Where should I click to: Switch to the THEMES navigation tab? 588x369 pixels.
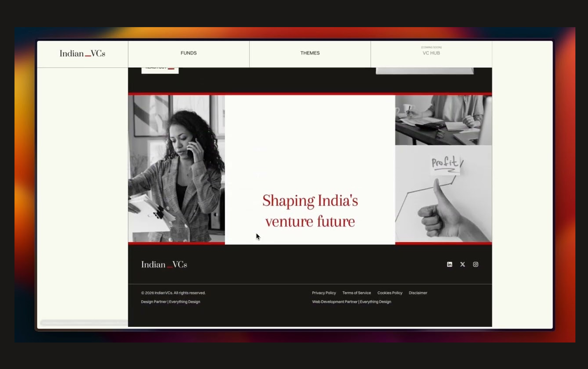(x=310, y=53)
